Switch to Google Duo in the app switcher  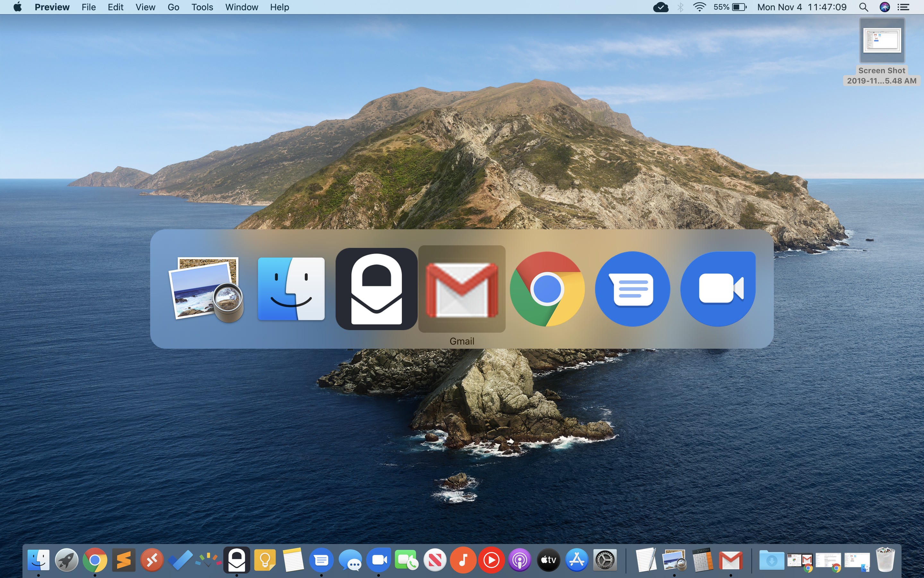[x=718, y=289]
